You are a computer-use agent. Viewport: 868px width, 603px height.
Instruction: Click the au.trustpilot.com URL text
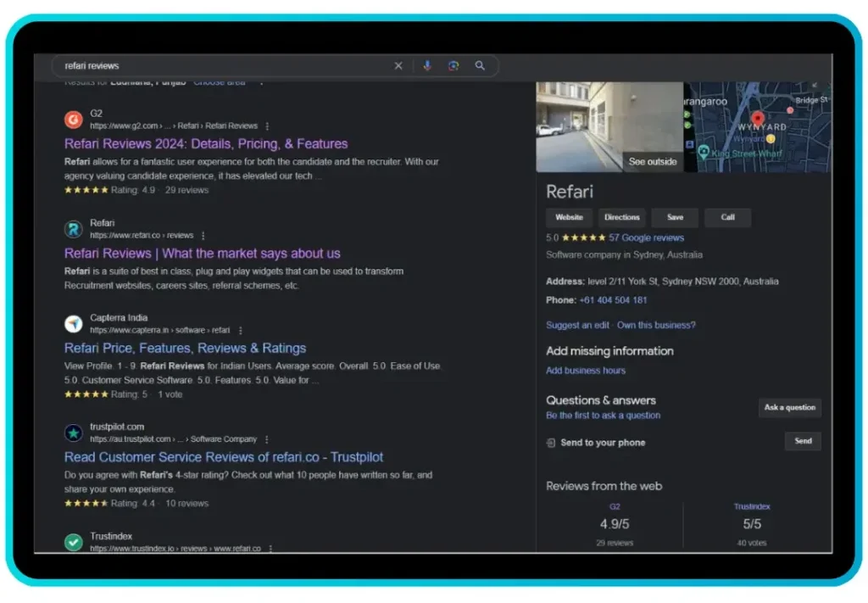tap(173, 439)
